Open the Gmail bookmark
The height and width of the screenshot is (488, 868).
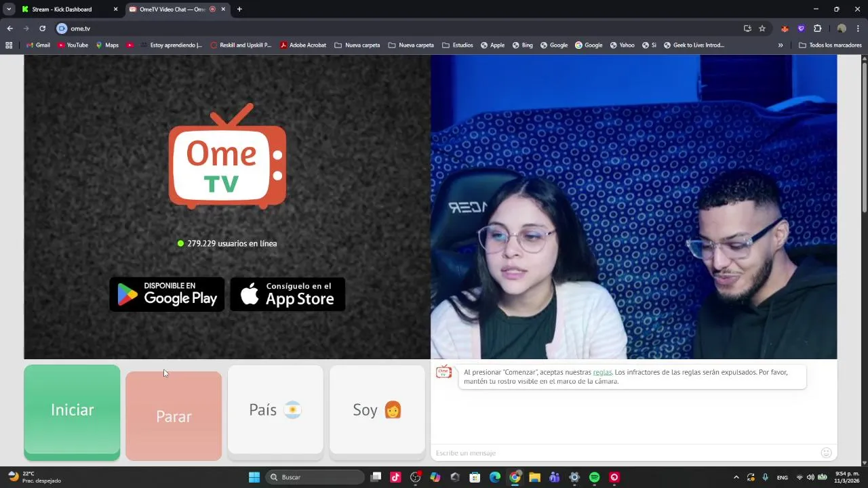[38, 45]
